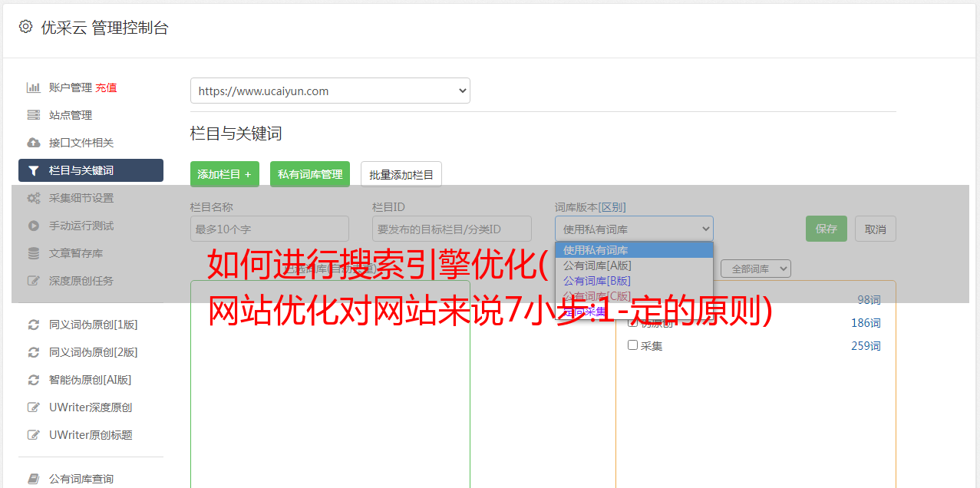Image resolution: width=980 pixels, height=488 pixels.
Task: Click the database icon for 文章暂存库
Action: [33, 253]
